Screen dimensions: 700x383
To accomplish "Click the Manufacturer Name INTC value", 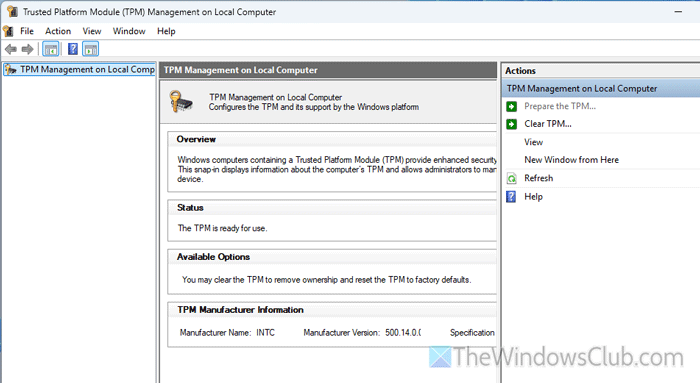I will [x=265, y=333].
